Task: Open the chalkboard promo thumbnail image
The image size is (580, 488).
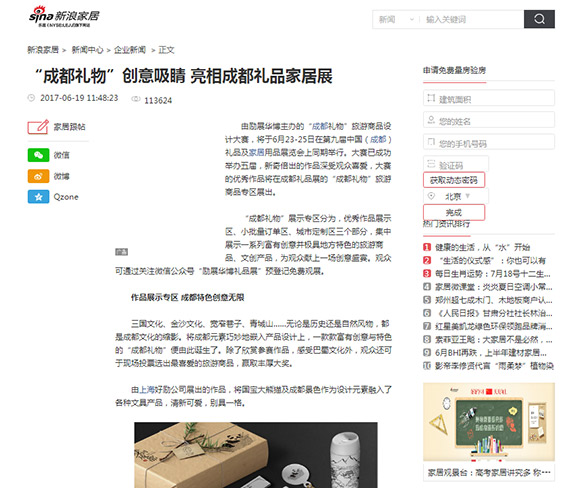Action: pyautogui.click(x=489, y=422)
